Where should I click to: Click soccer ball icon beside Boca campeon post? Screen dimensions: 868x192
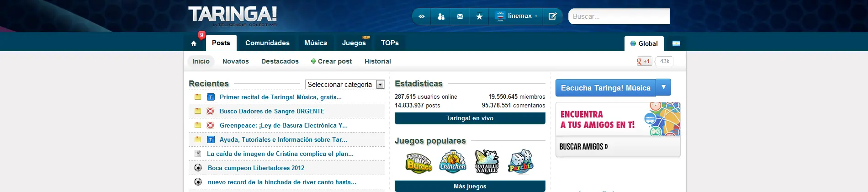pyautogui.click(x=198, y=168)
